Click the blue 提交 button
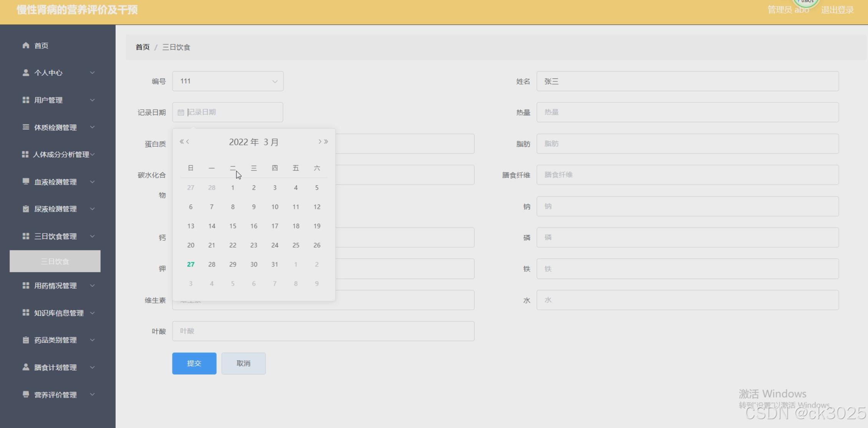Screen dimensions: 868x428 coord(194,363)
